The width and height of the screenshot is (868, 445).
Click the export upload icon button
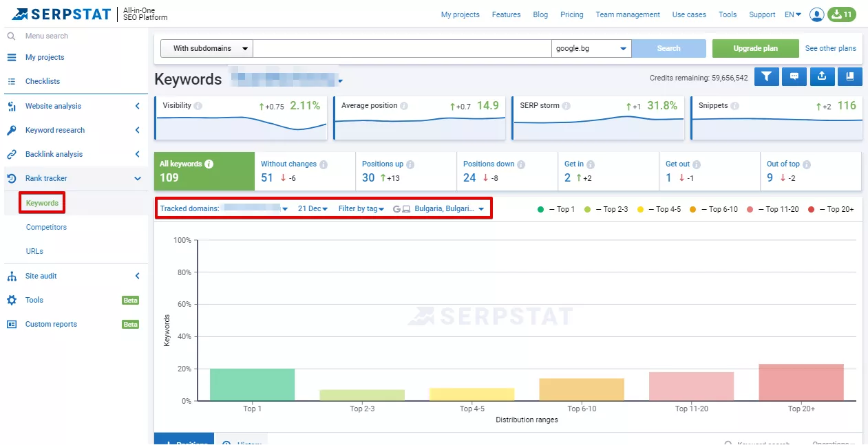pyautogui.click(x=822, y=77)
